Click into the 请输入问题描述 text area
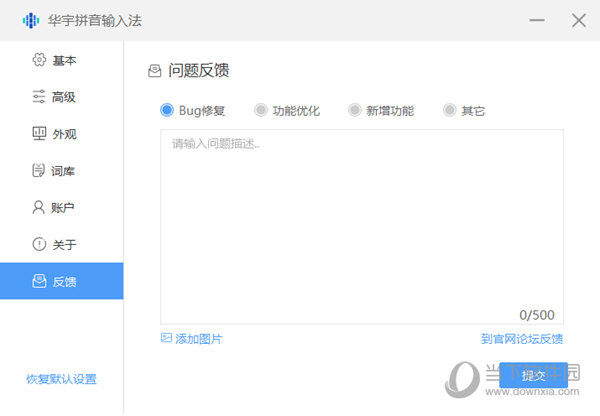 362,227
